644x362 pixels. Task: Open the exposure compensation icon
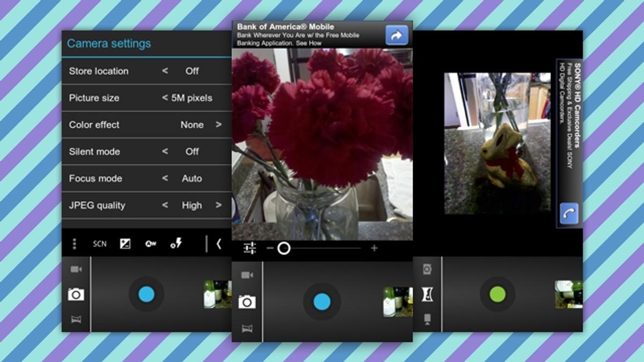[x=125, y=244]
